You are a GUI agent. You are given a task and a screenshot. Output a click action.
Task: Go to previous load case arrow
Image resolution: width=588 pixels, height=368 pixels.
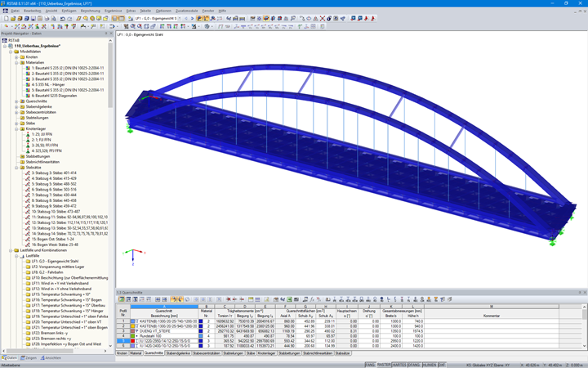tap(186, 18)
